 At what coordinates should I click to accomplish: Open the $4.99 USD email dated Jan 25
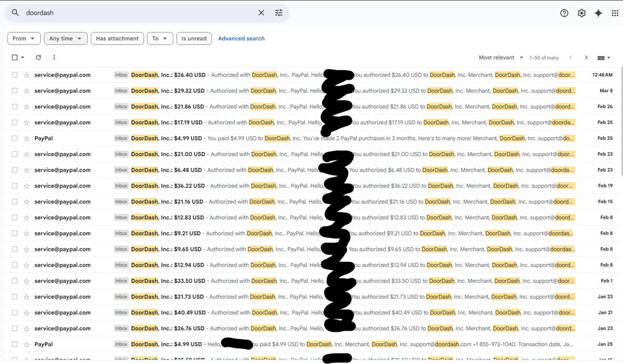(311, 344)
